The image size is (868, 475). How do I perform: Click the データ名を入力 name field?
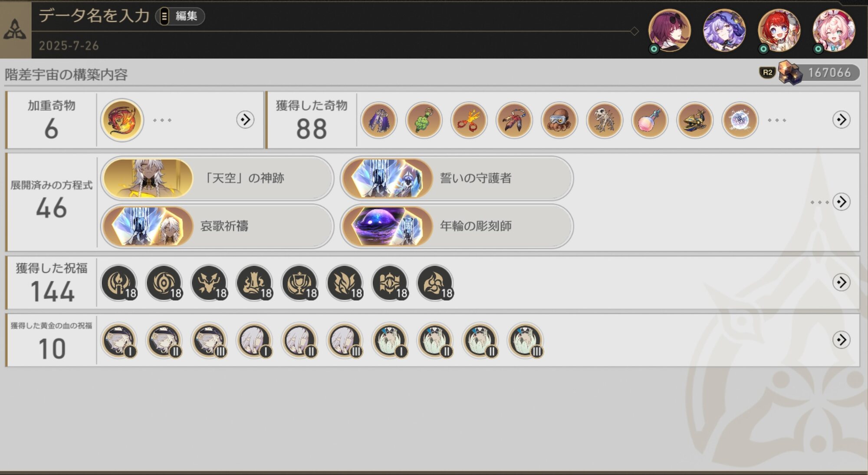coord(94,16)
